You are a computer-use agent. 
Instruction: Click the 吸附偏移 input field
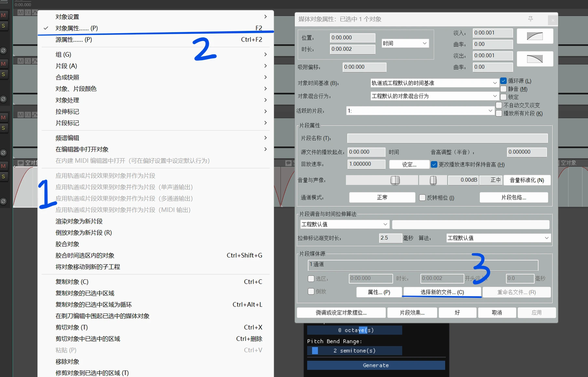click(x=365, y=67)
